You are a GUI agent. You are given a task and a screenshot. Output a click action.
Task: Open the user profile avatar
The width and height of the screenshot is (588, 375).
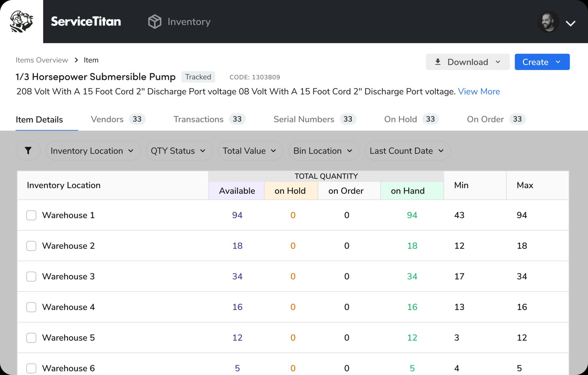(548, 22)
